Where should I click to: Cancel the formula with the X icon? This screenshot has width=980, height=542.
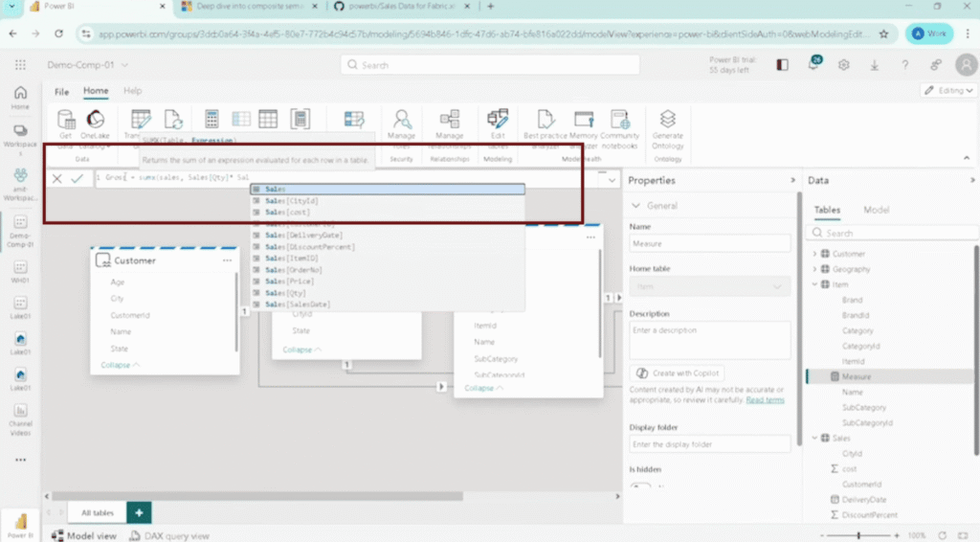(56, 179)
